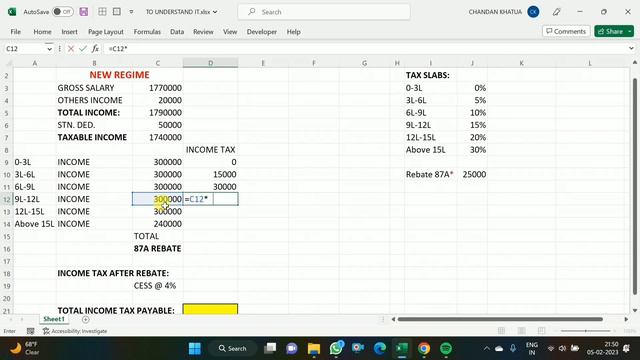
Task: Click the macro recording icon in status bar
Action: [31, 331]
